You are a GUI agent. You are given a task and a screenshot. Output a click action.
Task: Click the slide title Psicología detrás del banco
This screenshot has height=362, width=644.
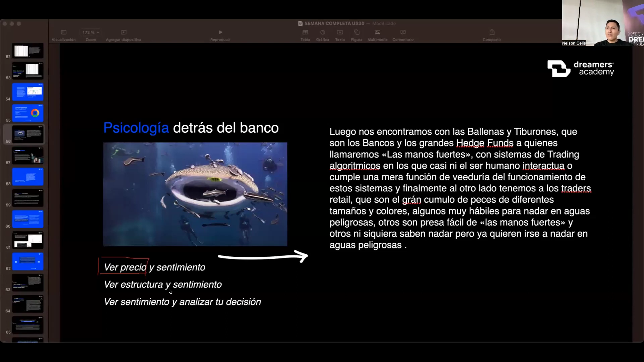[x=191, y=128]
